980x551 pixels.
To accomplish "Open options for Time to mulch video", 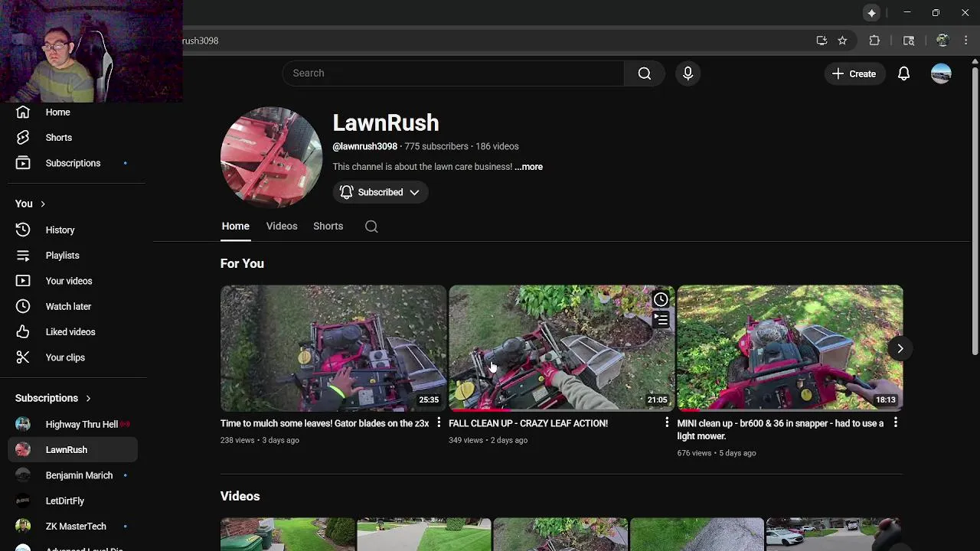I will 439,422.
